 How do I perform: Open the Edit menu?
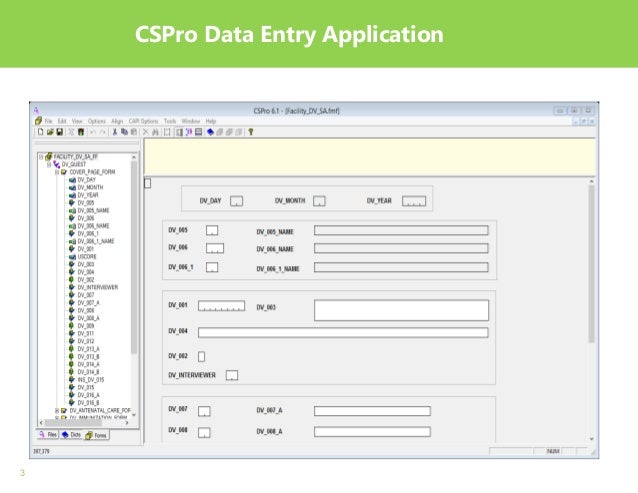click(62, 121)
